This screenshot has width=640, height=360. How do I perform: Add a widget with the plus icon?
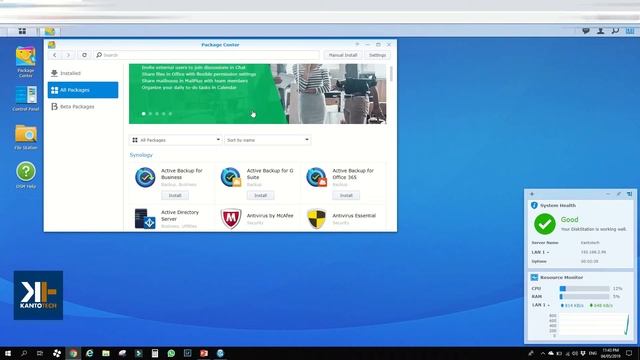coord(532,194)
